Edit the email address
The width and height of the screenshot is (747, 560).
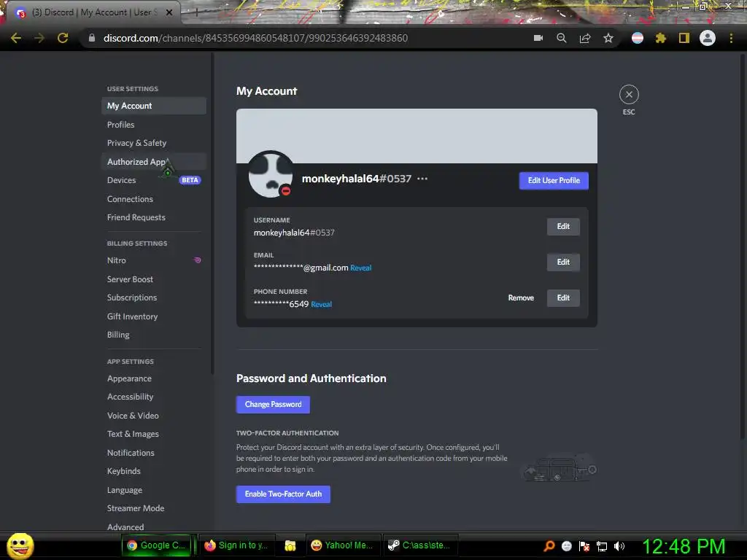click(x=563, y=262)
